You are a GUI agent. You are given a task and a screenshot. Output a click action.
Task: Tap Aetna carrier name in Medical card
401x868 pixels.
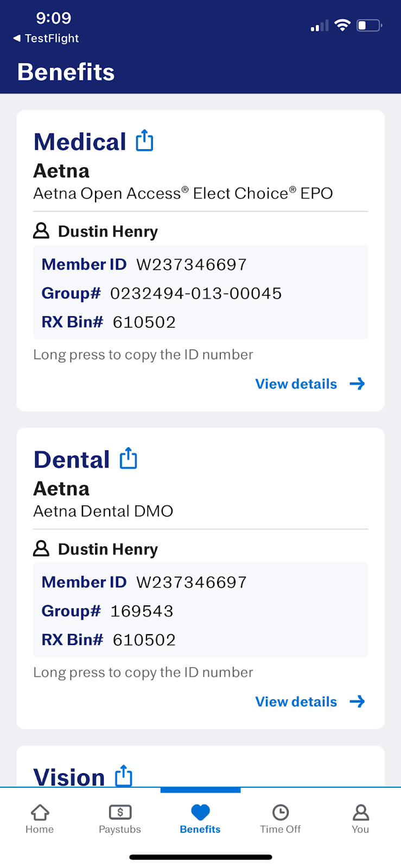point(61,171)
